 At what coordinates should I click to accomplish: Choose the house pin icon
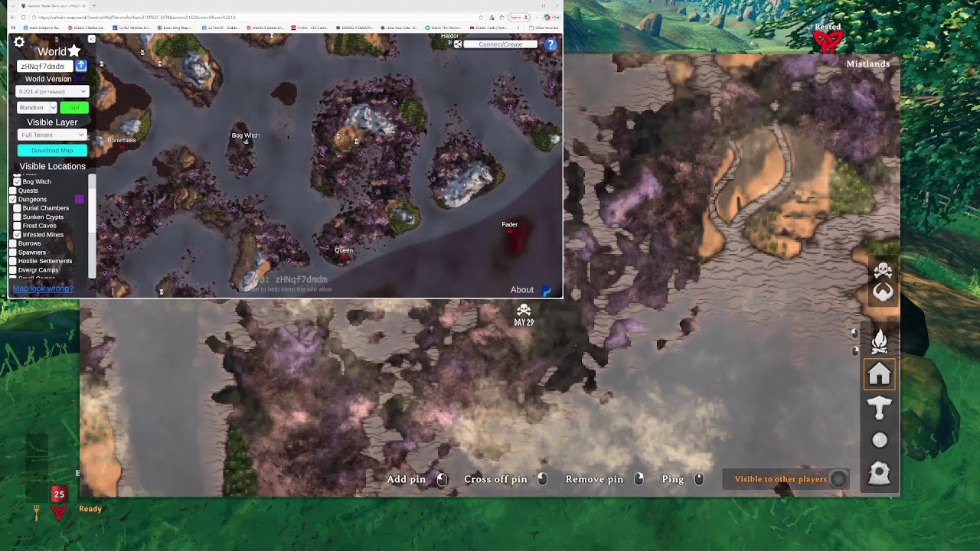(x=879, y=374)
